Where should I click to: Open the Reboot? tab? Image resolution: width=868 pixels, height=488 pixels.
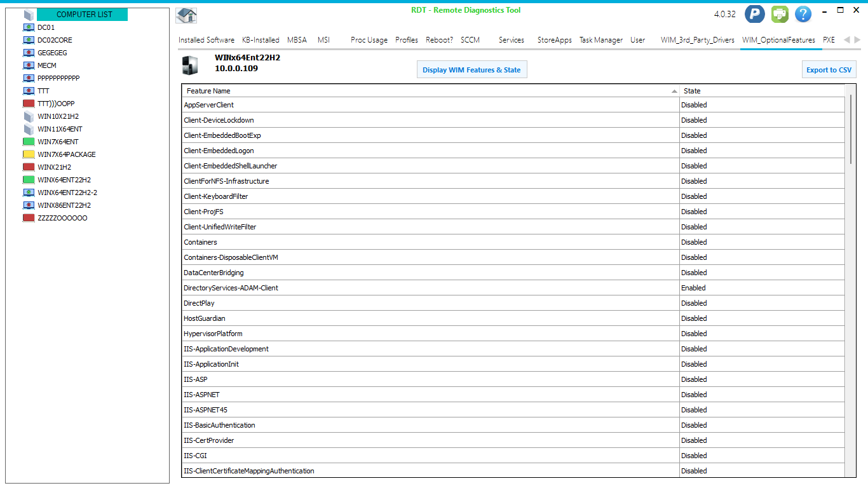440,40
